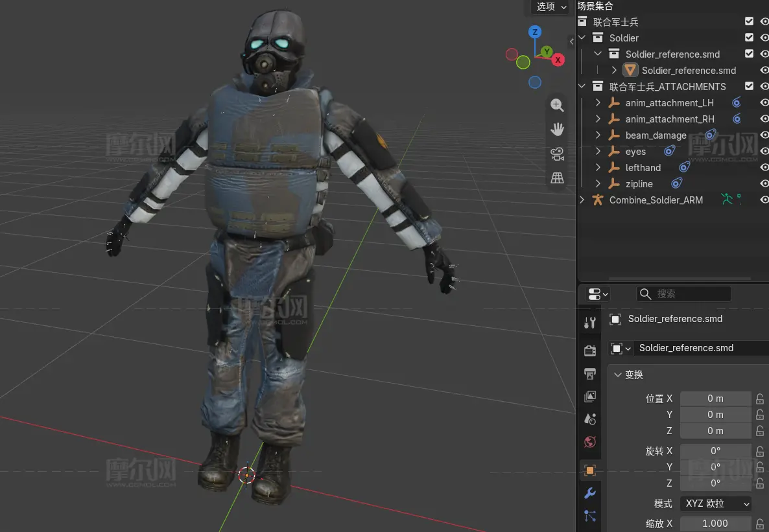This screenshot has height=532, width=769.
Task: Click the constraint icon beside beam_damage
Action: tap(711, 134)
